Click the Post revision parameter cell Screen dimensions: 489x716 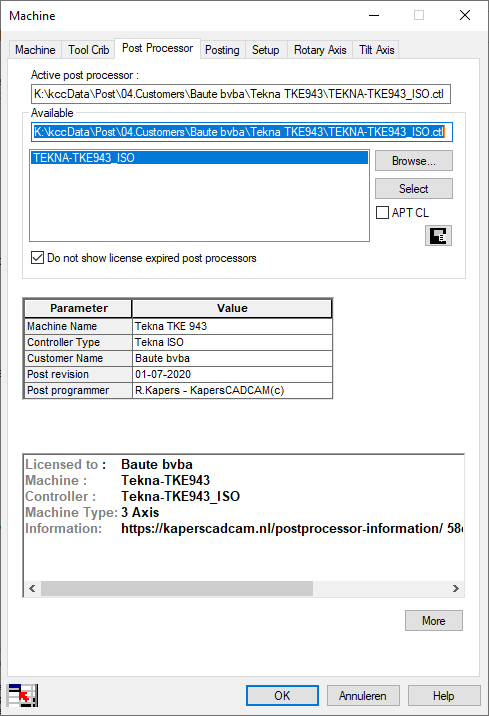(78, 374)
